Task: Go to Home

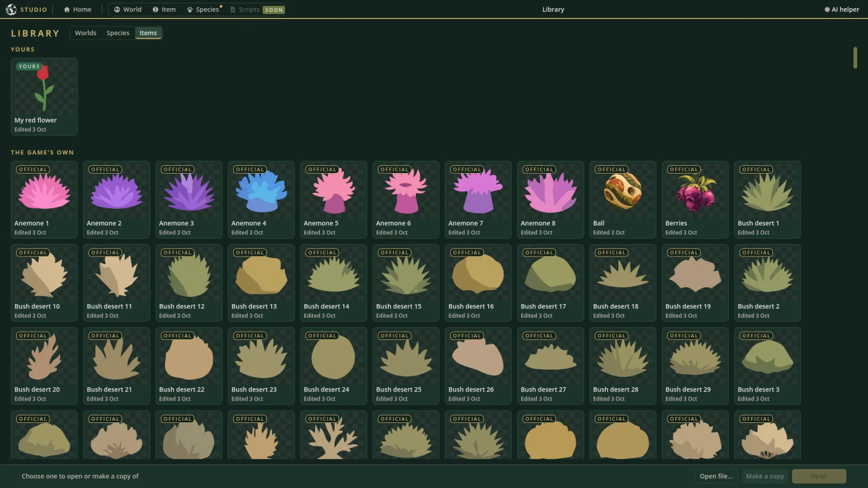Action: click(78, 9)
